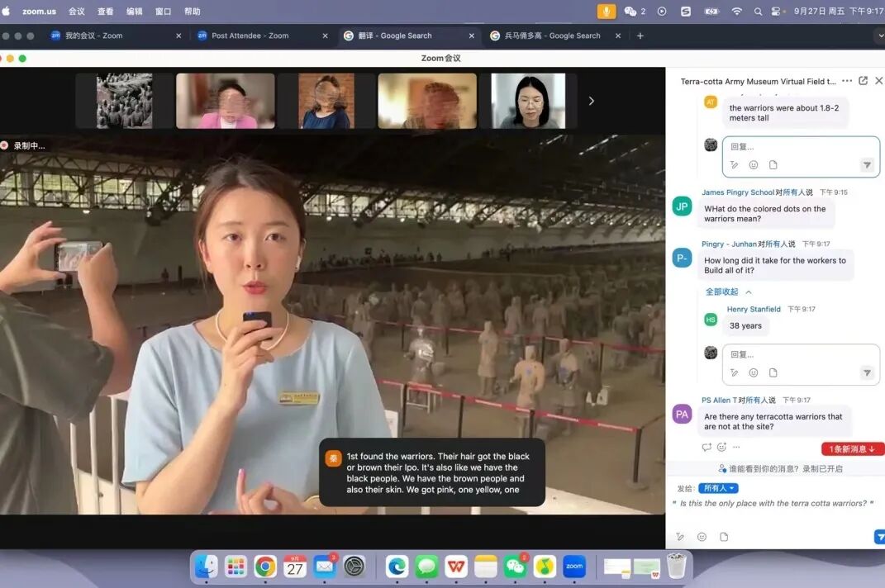885x588 pixels.
Task: Reply to PS Allen T's message
Action: coord(707,447)
